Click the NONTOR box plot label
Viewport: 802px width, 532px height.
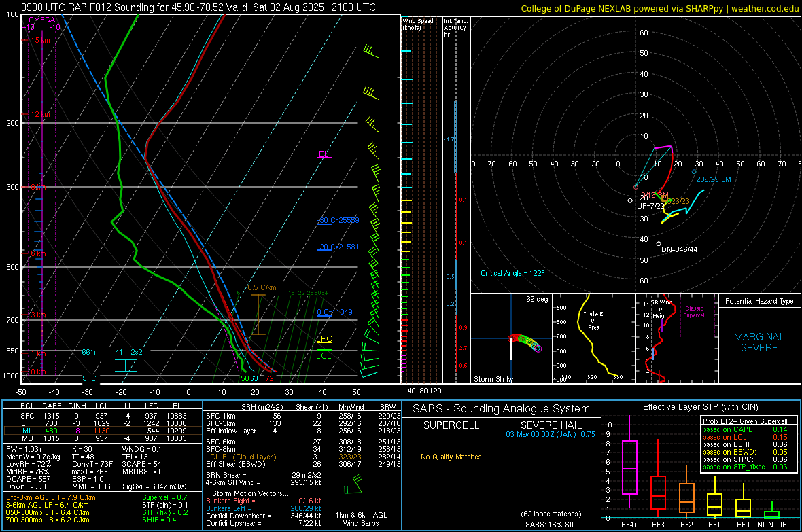tap(772, 525)
